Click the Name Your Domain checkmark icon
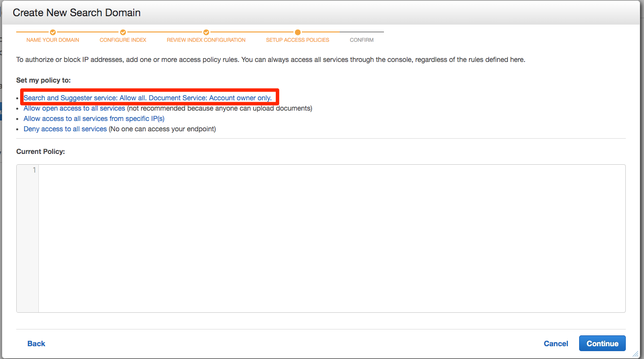This screenshot has height=359, width=644. point(53,32)
